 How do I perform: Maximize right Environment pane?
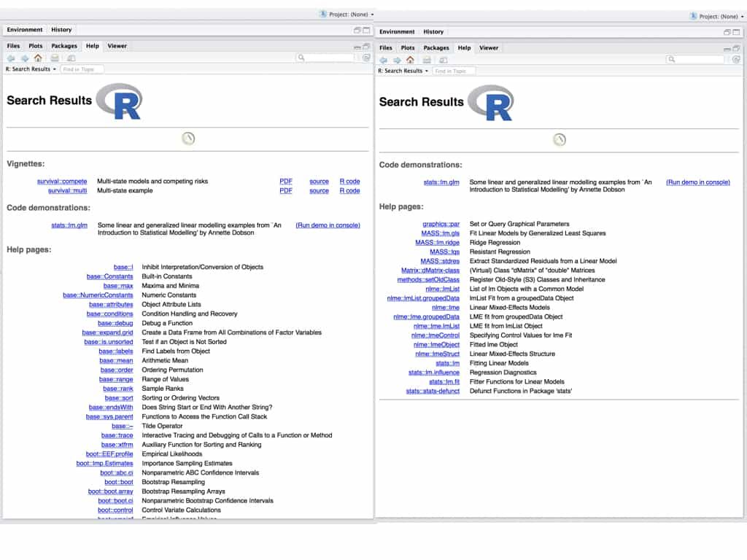pyautogui.click(x=737, y=32)
